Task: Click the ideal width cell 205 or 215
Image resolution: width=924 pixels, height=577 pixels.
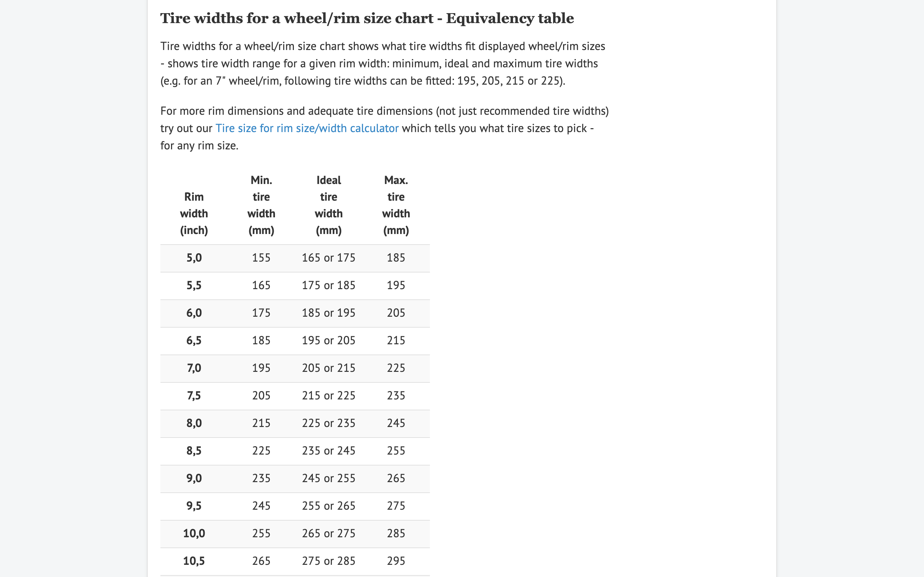Action: [328, 368]
